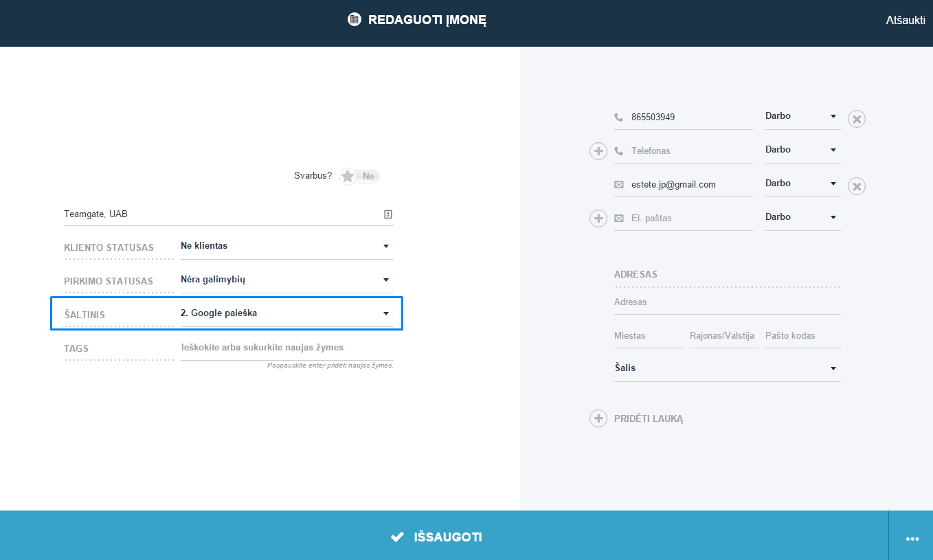
Task: Open PIRKIMO STATUSAS dropdown showing Nėra galimybių
Action: (287, 280)
